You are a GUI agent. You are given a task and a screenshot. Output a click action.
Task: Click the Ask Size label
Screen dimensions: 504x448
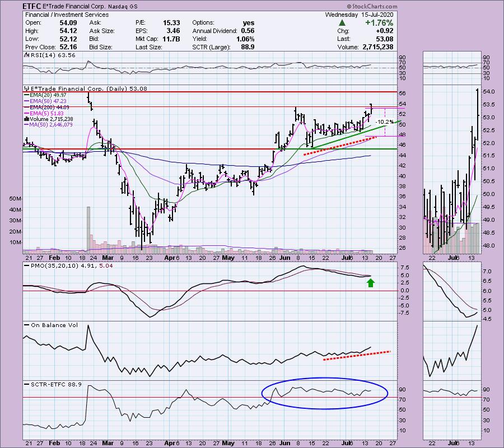point(102,31)
